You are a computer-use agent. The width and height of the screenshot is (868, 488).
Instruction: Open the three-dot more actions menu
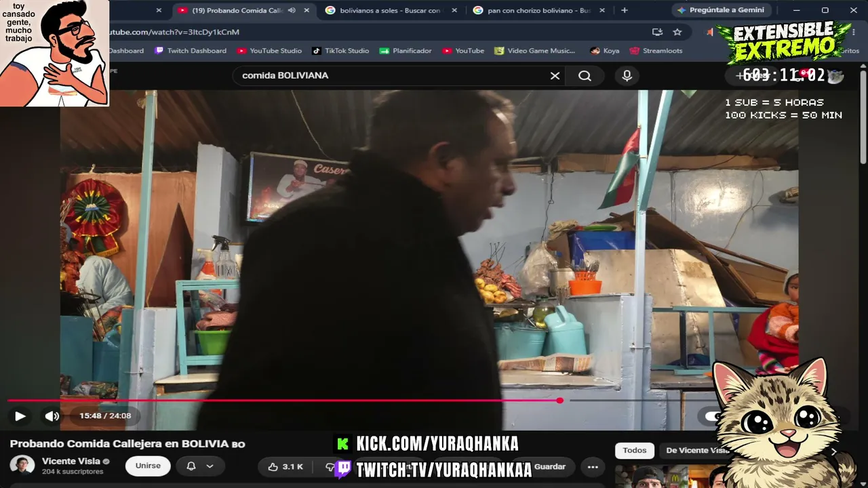[x=593, y=466]
